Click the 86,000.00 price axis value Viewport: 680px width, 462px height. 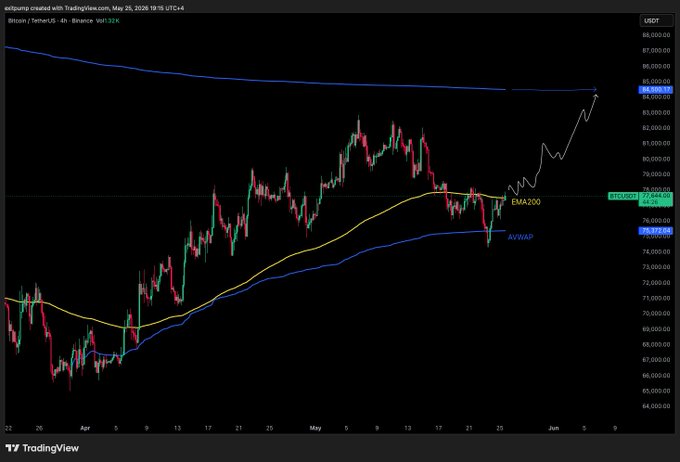point(656,66)
